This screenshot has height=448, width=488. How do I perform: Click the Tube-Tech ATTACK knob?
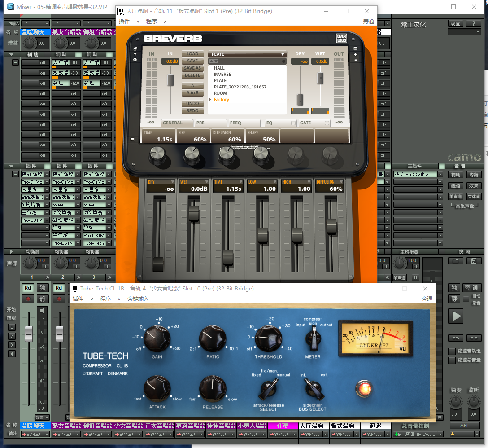coord(157,389)
